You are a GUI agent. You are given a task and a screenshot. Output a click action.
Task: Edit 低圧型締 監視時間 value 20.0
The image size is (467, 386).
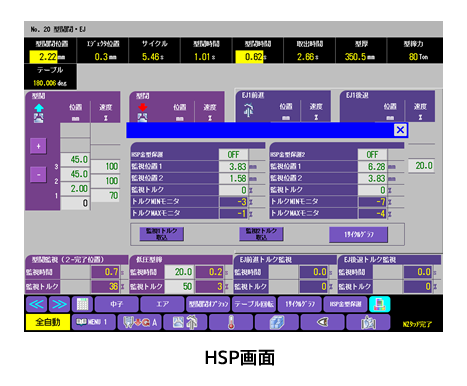(x=179, y=272)
